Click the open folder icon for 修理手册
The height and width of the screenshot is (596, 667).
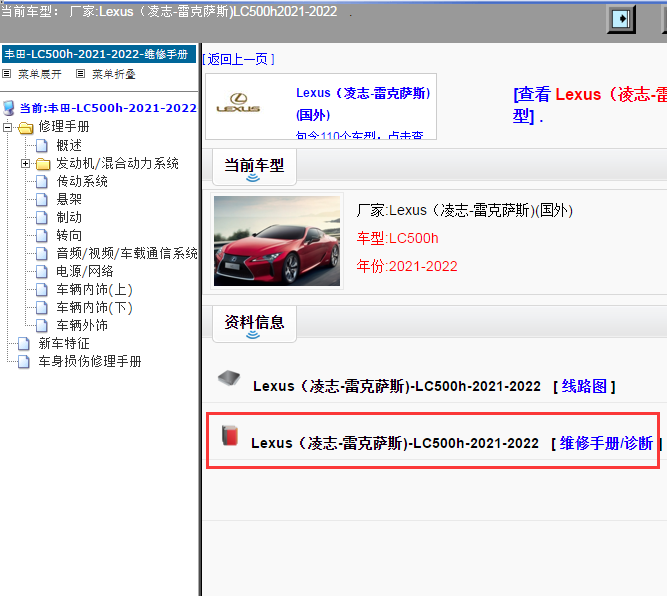26,127
